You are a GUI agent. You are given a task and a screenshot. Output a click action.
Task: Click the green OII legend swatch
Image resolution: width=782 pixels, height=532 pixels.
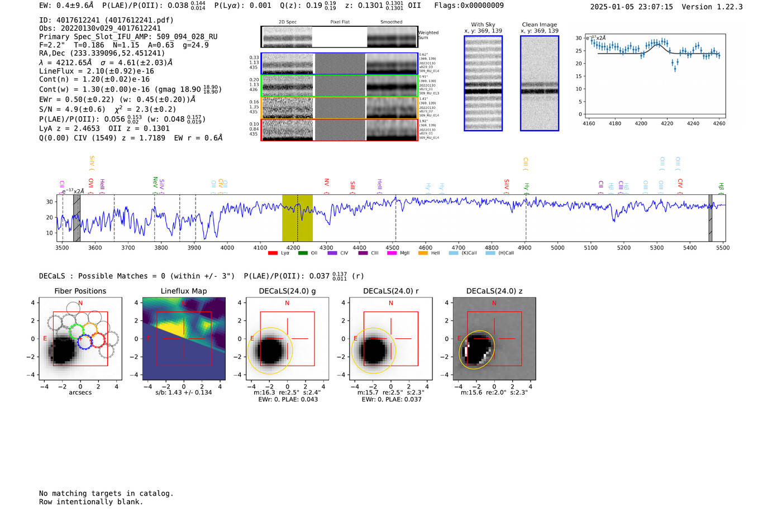click(x=303, y=253)
